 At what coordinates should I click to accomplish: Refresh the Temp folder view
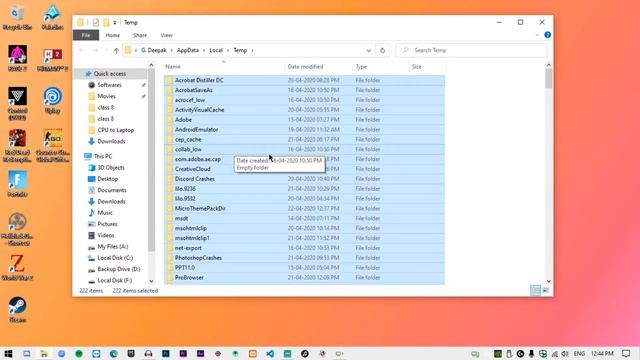click(x=382, y=50)
